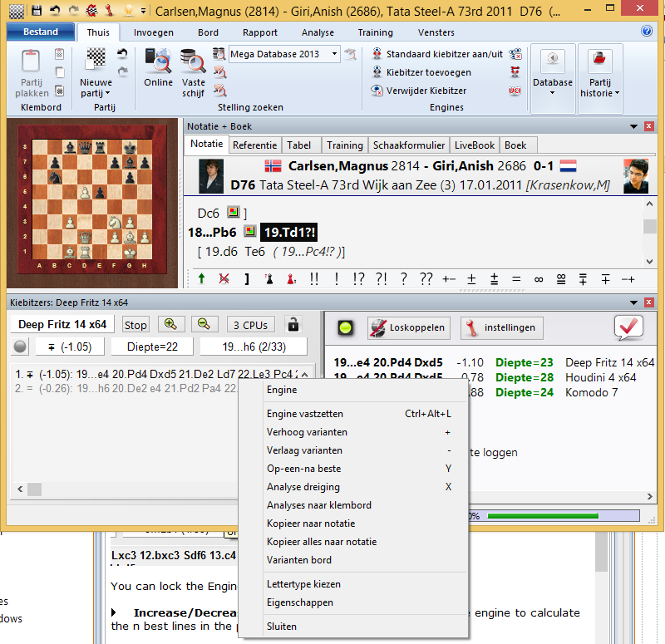
Task: Switch to the Invoegen ribbon tab
Action: click(154, 32)
